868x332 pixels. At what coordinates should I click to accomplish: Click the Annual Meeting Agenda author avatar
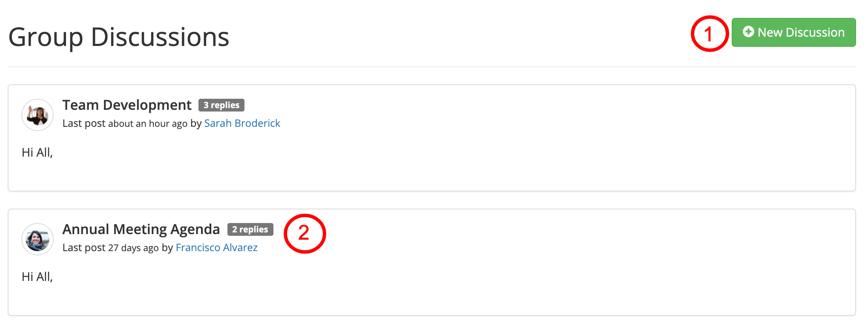pos(37,239)
